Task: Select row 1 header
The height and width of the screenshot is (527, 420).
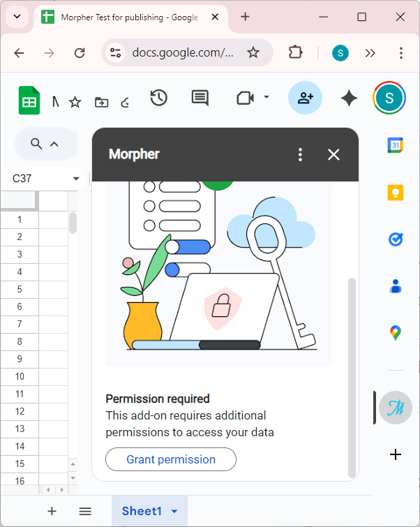Action: [x=20, y=219]
